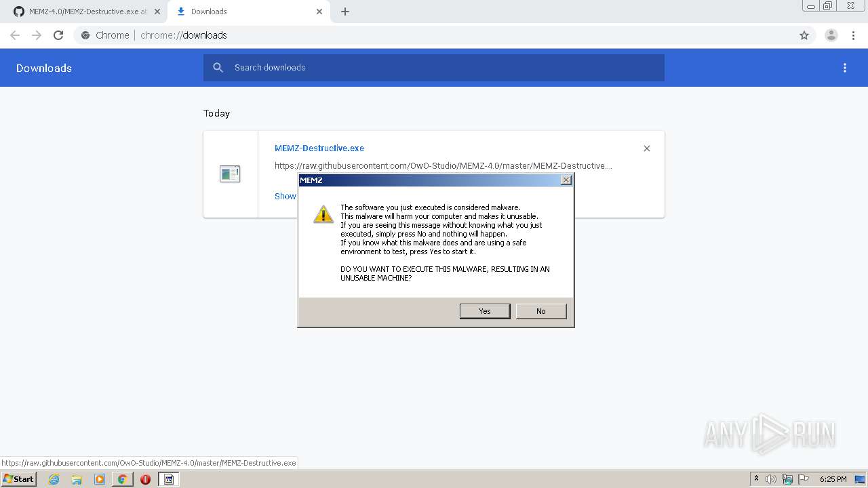Bookmark this page with the star
The image size is (868, 488).
tap(804, 35)
